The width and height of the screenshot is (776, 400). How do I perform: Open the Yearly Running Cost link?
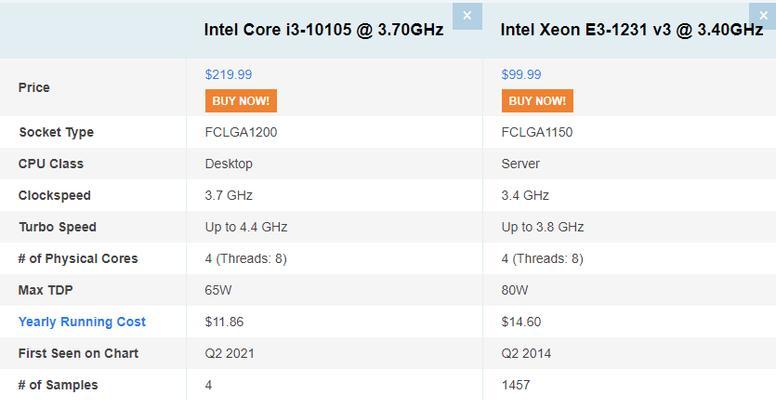[x=82, y=322]
